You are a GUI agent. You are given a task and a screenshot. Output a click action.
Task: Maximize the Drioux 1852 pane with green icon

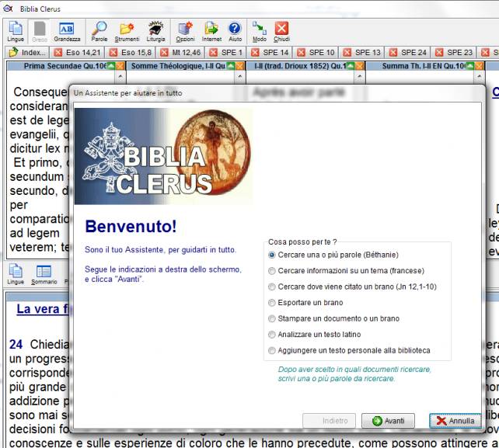(351, 66)
